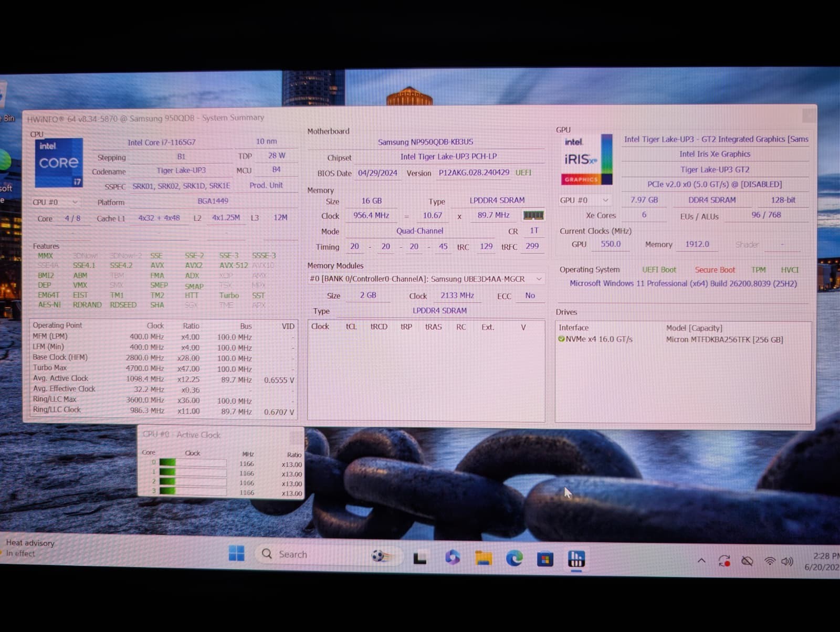Click the green memory module icon
Screen dimensions: 840x632
click(533, 215)
